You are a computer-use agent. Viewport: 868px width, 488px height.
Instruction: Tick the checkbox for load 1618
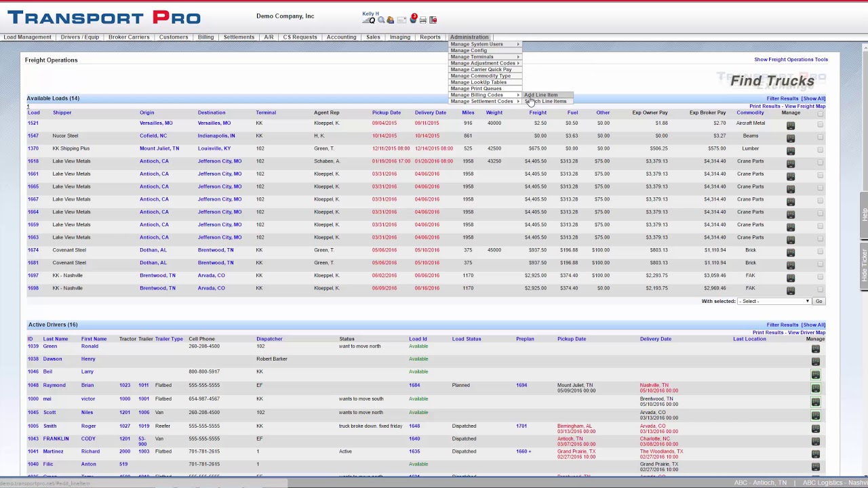coord(821,163)
